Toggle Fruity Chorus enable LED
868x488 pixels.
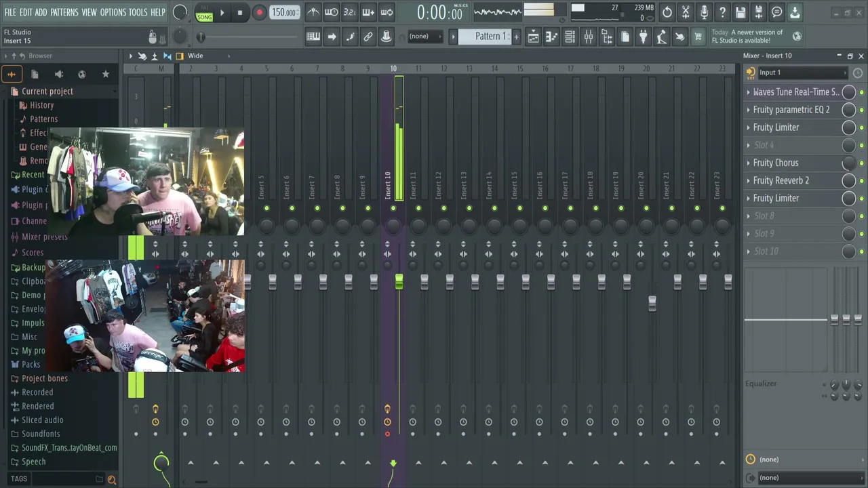[x=862, y=163]
